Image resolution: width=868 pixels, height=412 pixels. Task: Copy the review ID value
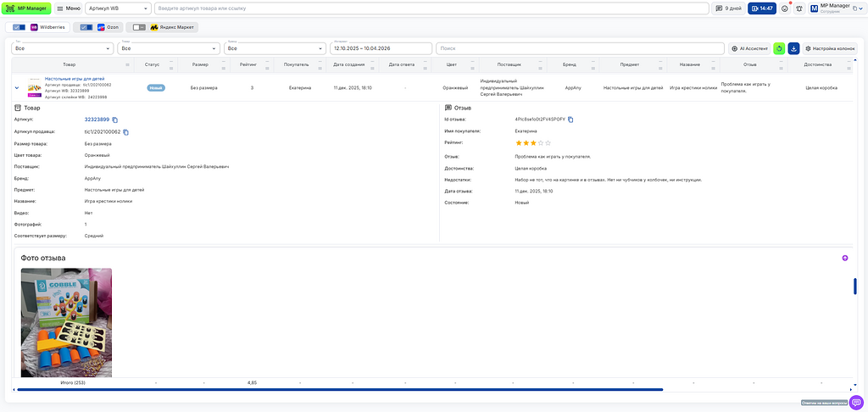tap(571, 120)
